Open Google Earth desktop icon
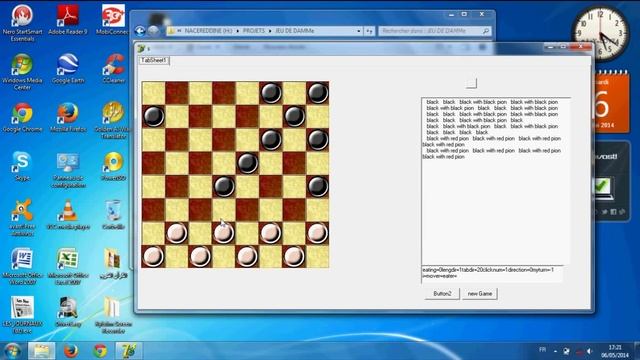The image size is (640, 360). [x=68, y=69]
